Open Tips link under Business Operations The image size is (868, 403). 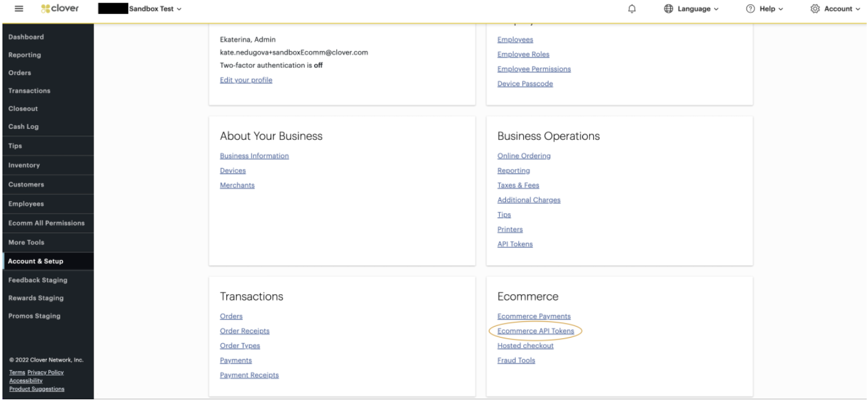[x=504, y=215]
